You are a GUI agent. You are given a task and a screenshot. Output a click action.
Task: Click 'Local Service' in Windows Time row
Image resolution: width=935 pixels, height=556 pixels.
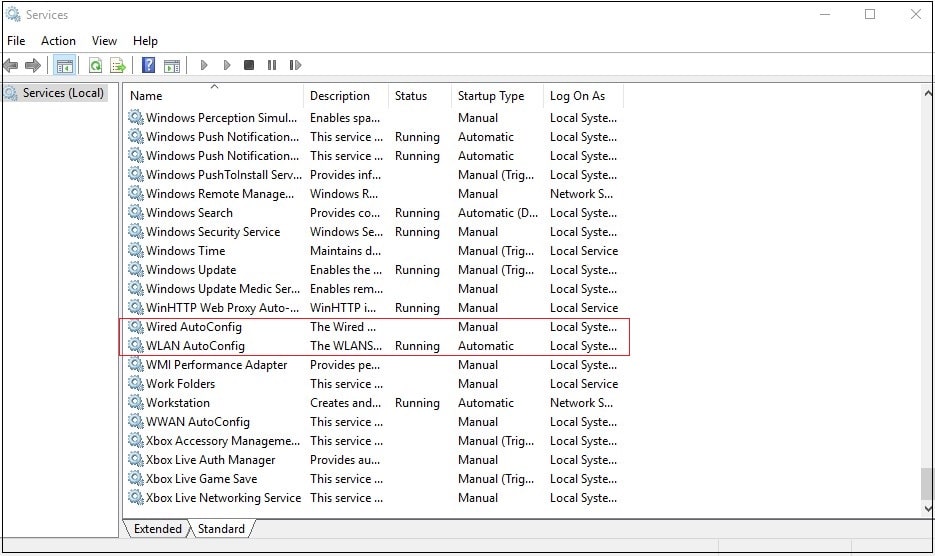(x=584, y=251)
